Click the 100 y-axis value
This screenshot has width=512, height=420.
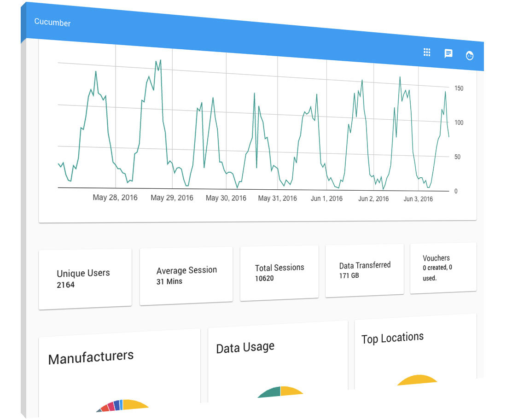(x=459, y=122)
